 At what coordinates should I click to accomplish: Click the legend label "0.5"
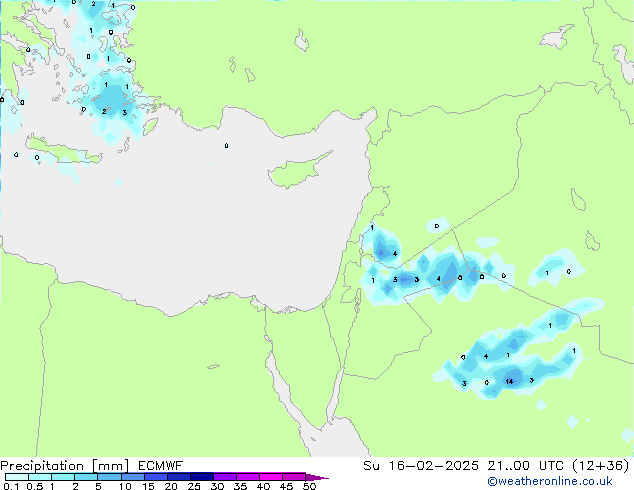34,486
